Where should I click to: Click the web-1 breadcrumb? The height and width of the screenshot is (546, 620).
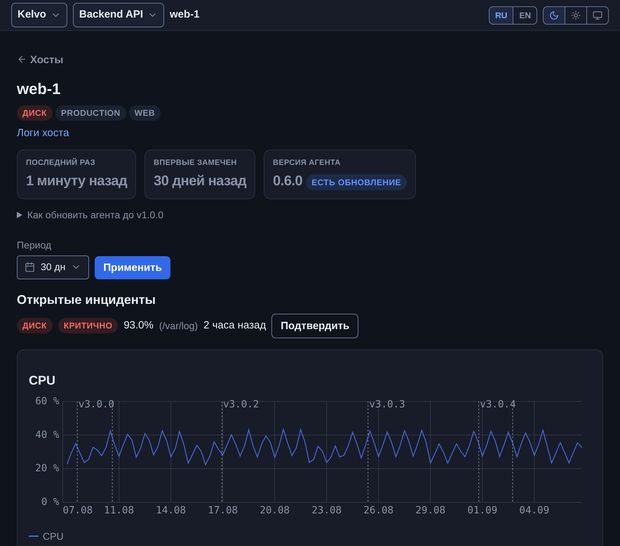184,14
